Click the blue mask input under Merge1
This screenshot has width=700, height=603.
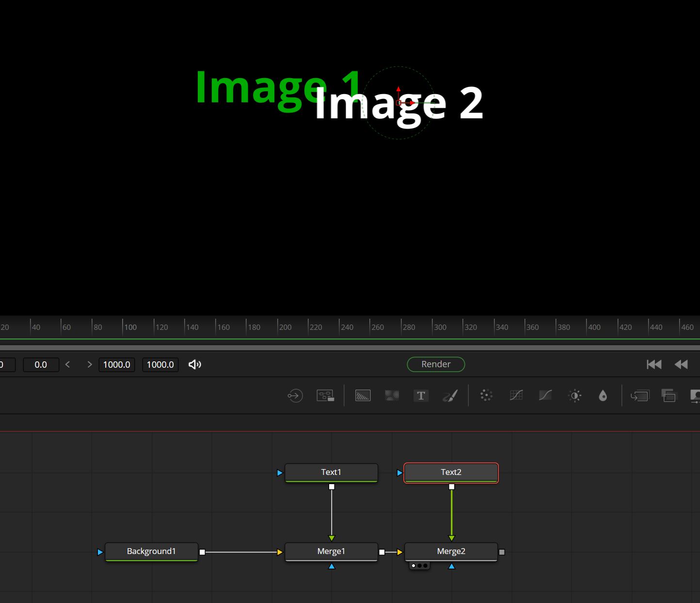(x=332, y=566)
